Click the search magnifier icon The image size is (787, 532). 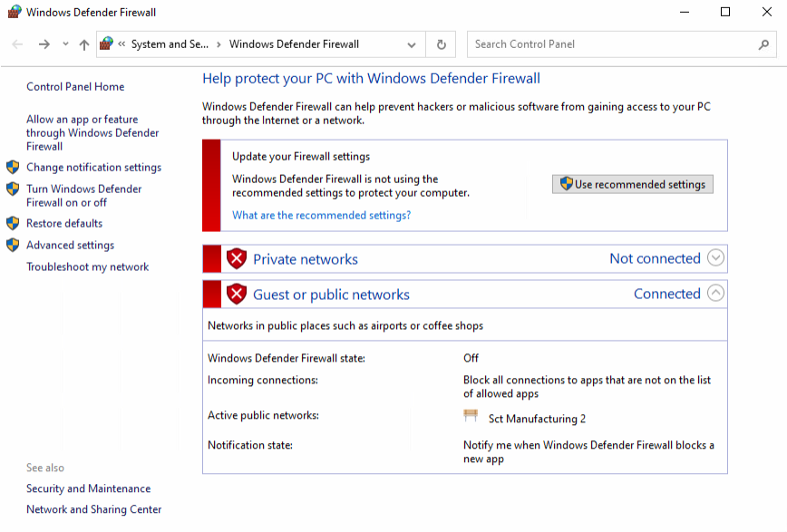coord(763,44)
